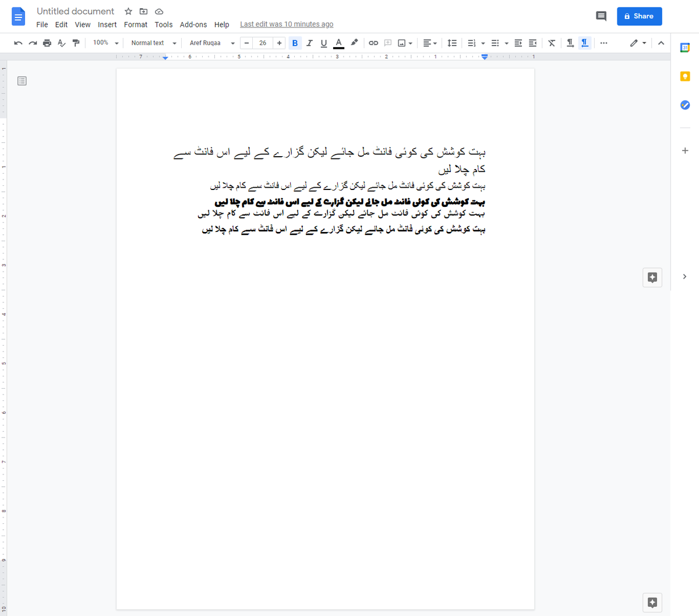The height and width of the screenshot is (616, 699).
Task: Click the increase indent icon
Action: 532,43
